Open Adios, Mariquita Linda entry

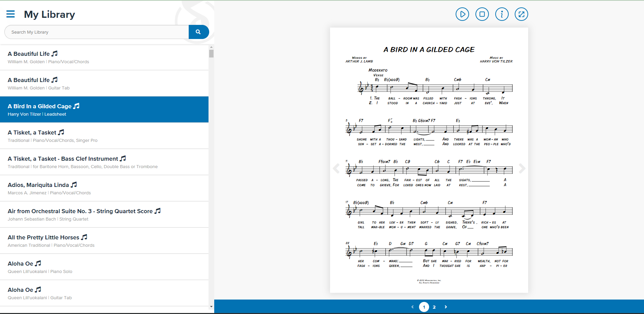coord(104,188)
